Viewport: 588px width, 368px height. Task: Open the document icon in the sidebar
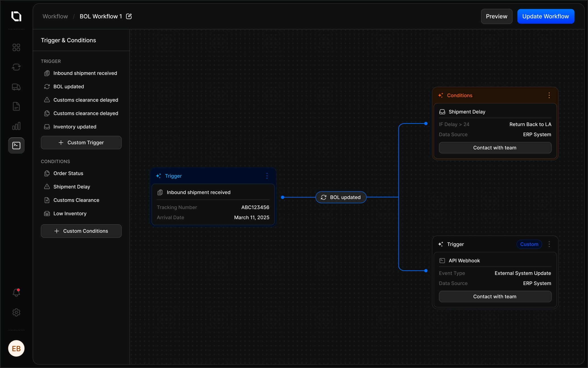[16, 106]
